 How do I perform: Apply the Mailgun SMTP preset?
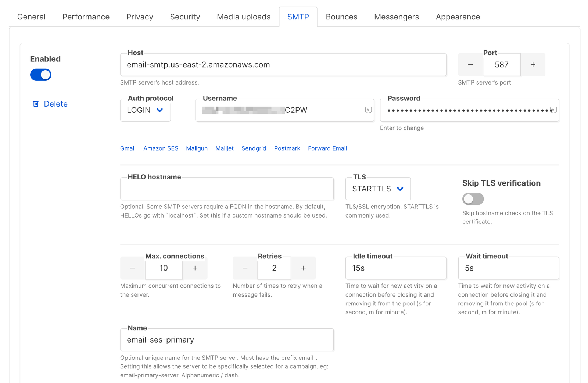pos(197,148)
